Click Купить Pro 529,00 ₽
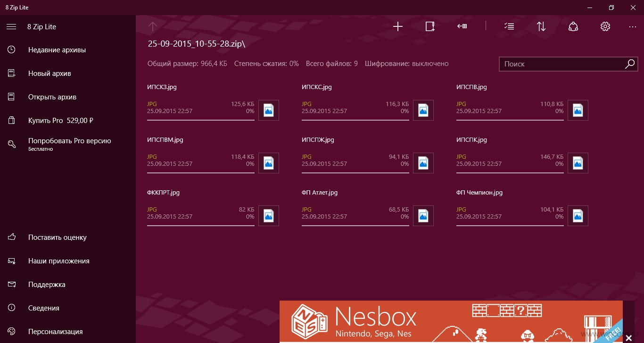Screen dimensions: 644x343 coord(68,121)
